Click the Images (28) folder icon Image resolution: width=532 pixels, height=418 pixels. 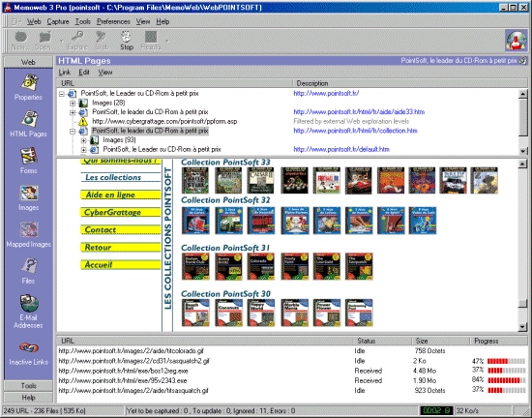(83, 103)
